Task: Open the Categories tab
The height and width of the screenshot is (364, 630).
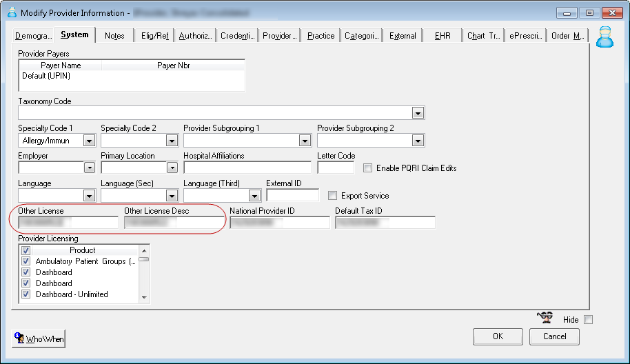Action: (362, 36)
